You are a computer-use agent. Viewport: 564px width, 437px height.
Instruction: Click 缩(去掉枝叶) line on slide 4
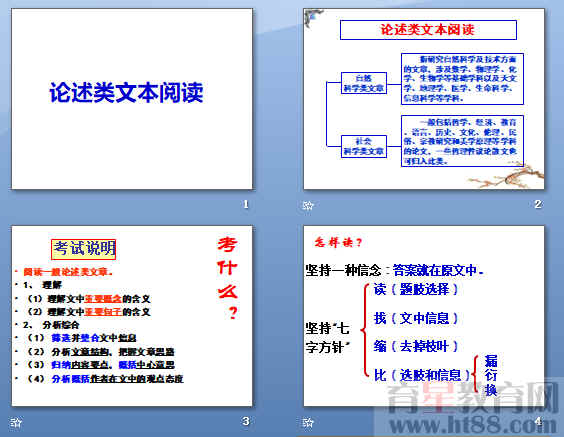[x=416, y=346]
